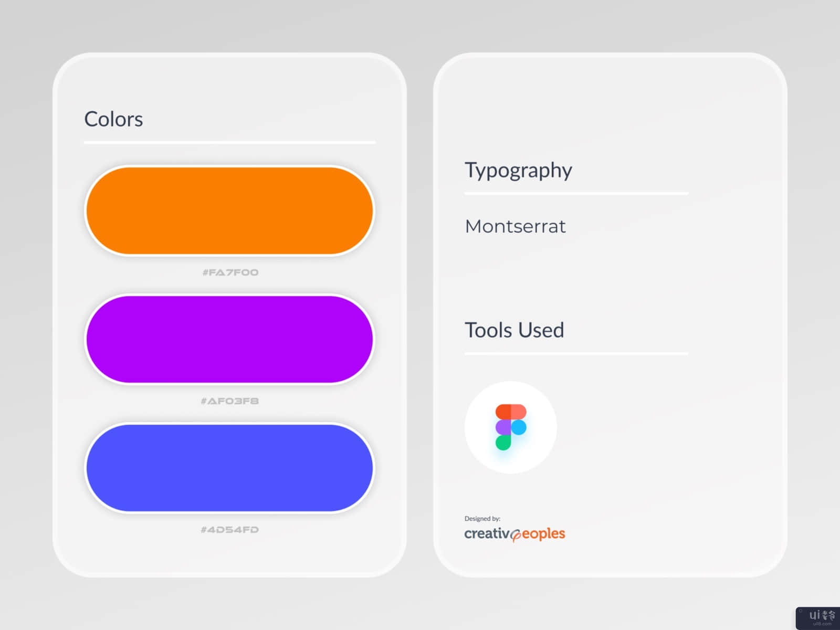The height and width of the screenshot is (630, 840).
Task: Click the blue circle in the Figma logo
Action: (519, 427)
